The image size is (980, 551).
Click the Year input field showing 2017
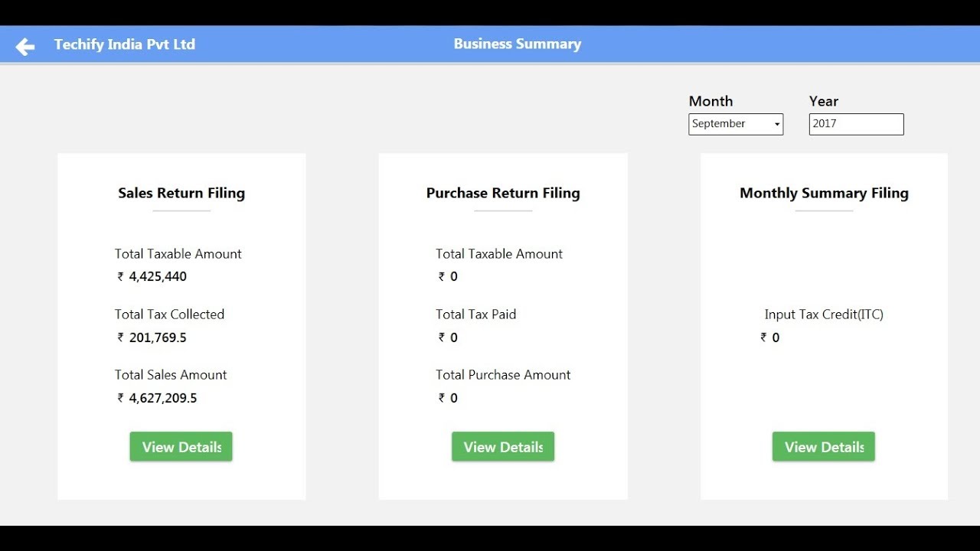click(x=856, y=124)
